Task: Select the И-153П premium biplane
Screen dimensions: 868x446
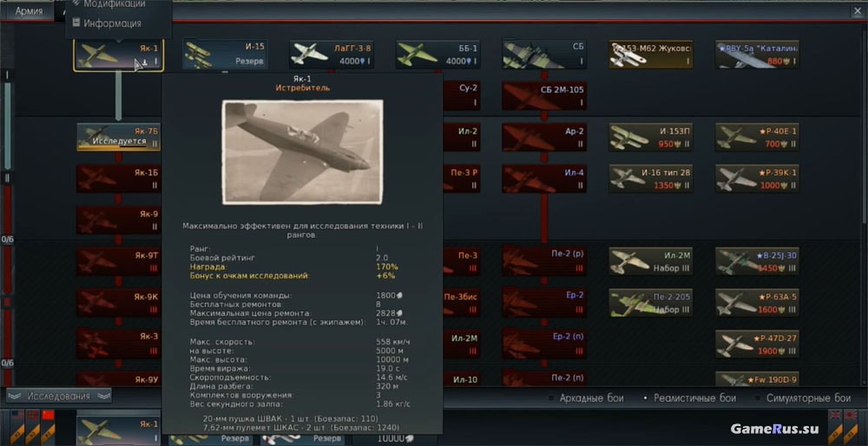Action: (650, 137)
